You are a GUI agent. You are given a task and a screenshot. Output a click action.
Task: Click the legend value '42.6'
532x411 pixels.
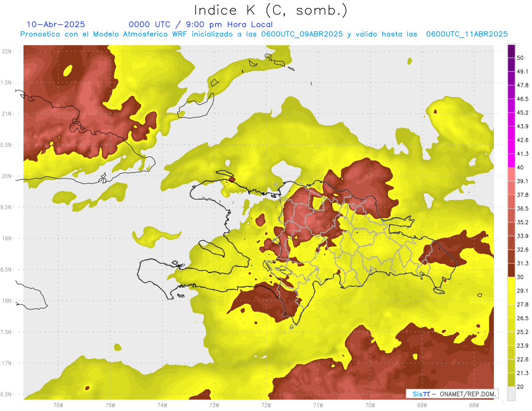(x=523, y=140)
